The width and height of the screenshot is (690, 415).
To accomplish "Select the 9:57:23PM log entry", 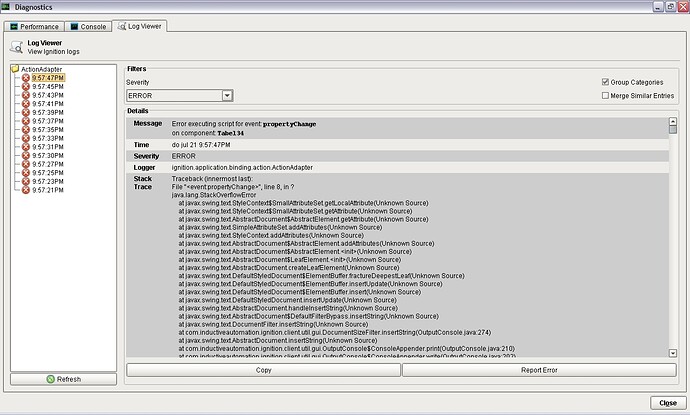I will point(48,181).
